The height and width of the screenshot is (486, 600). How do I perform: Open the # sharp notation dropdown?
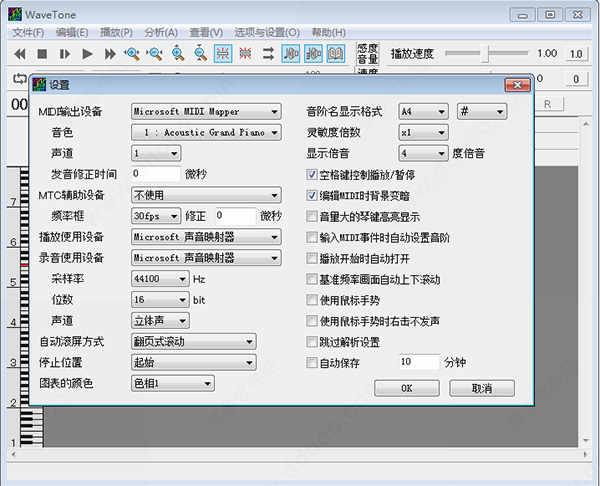(482, 111)
